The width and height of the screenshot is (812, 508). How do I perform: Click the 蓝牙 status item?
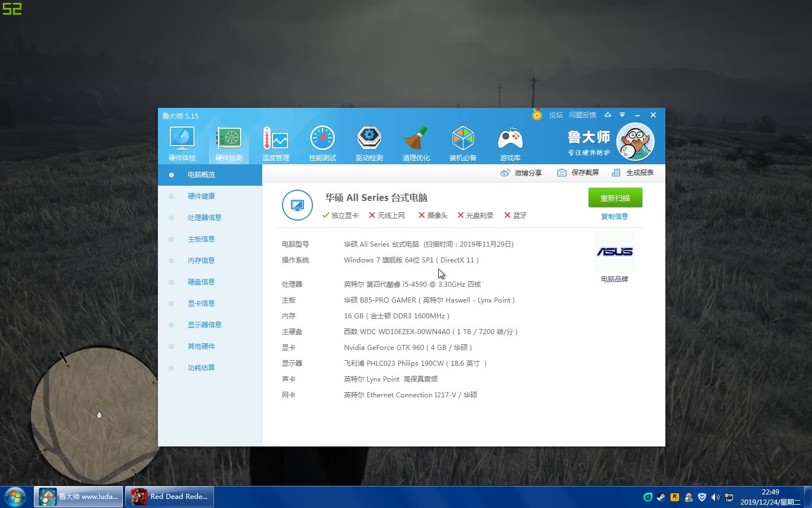515,216
